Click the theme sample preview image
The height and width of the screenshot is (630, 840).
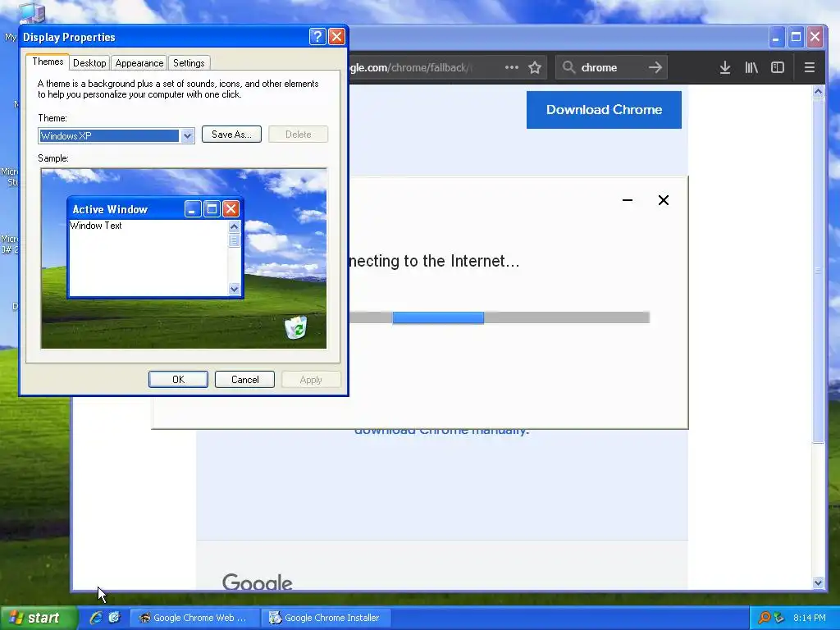[x=184, y=258]
